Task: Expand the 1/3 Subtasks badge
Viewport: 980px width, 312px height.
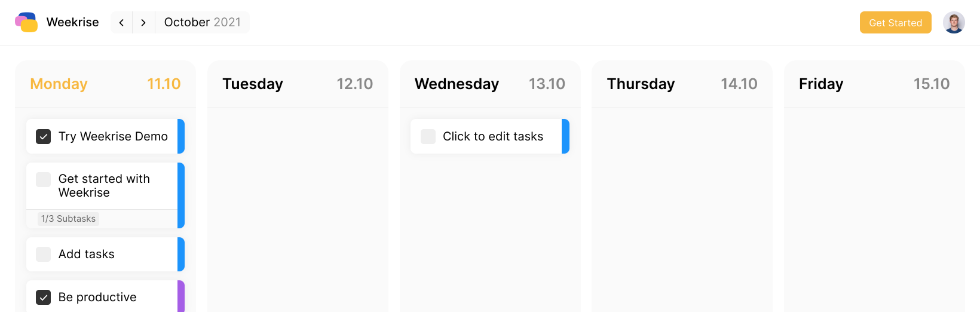Action: point(68,219)
